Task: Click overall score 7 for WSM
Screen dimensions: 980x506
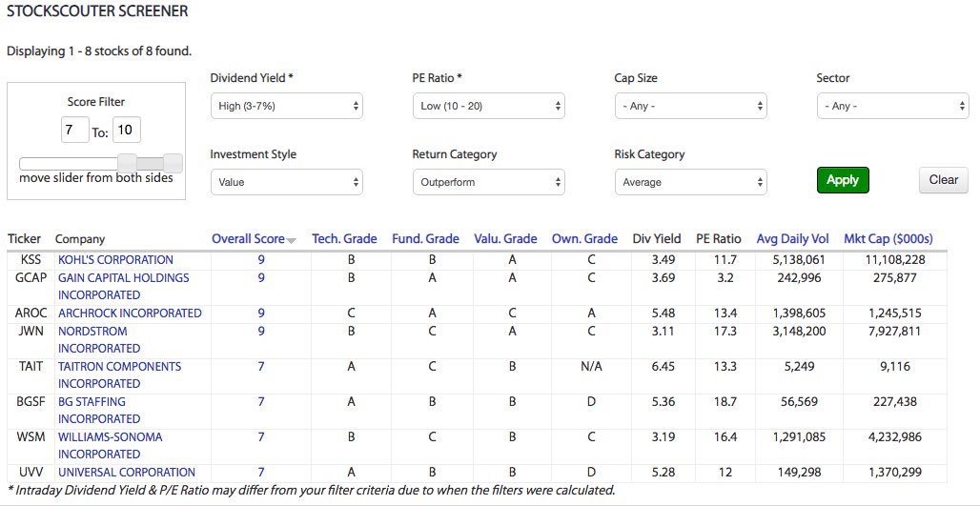Action: pyautogui.click(x=261, y=436)
